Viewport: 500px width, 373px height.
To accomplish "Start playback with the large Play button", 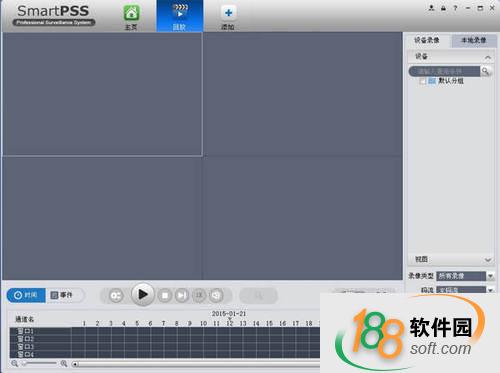I will click(143, 294).
